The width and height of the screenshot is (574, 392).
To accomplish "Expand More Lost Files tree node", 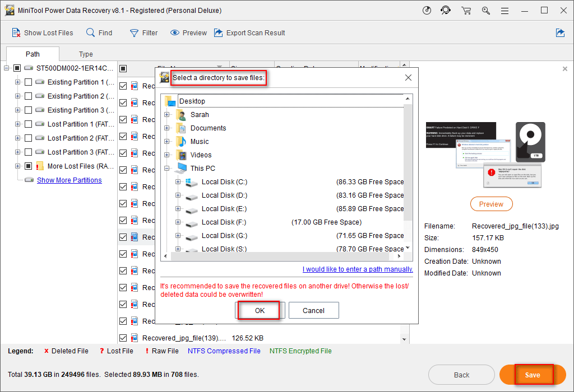I will 17,166.
